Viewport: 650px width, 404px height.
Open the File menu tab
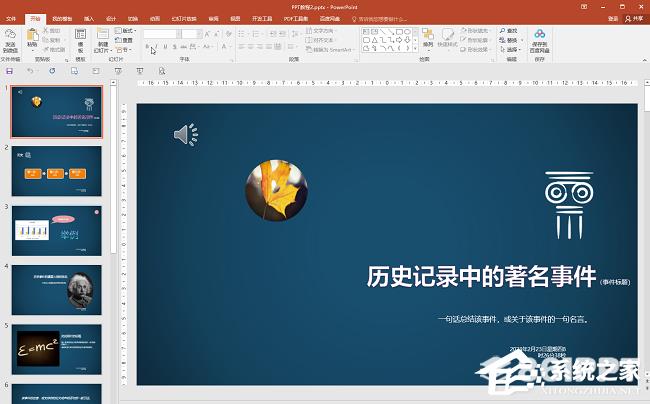(x=12, y=18)
